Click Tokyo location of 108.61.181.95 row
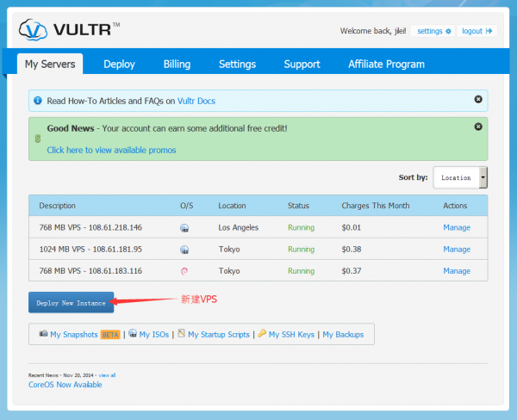The image size is (517, 420). pyautogui.click(x=229, y=249)
